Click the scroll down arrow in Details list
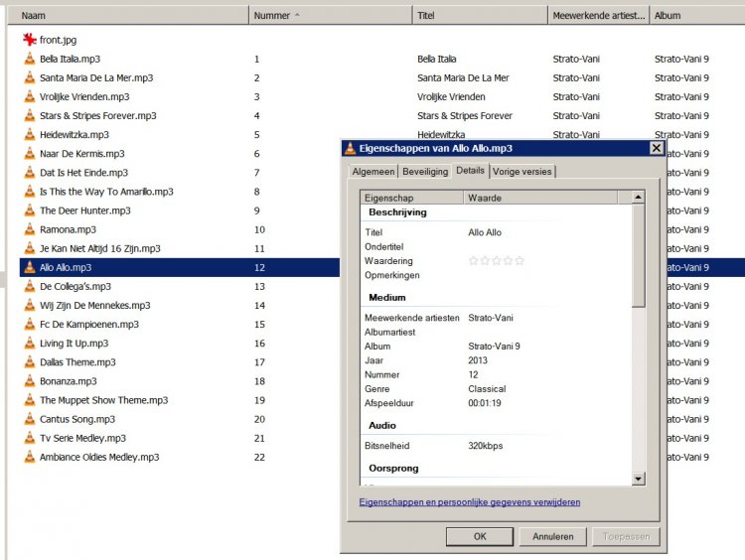 tap(638, 480)
